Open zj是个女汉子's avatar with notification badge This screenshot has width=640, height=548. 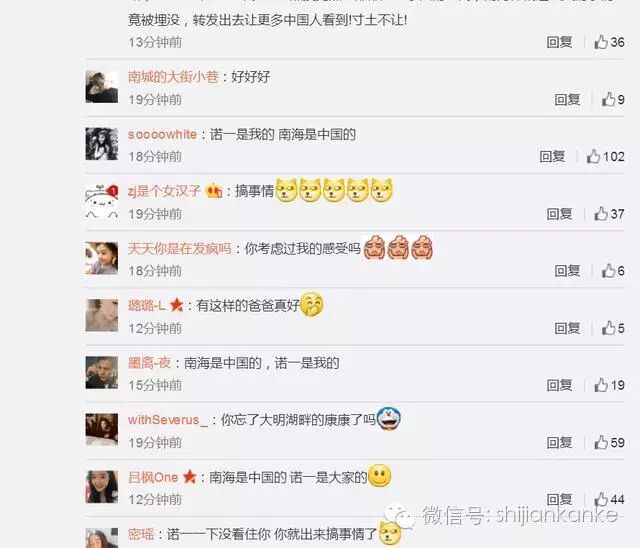click(102, 201)
